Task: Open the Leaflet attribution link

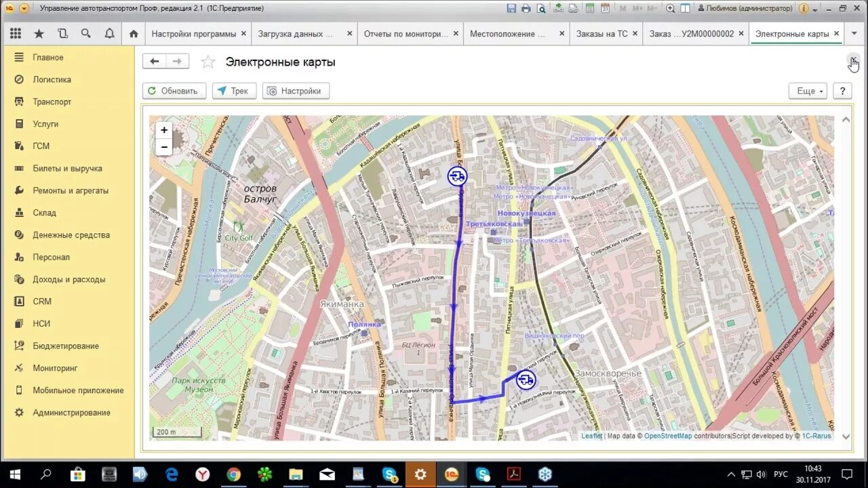Action: (x=591, y=436)
